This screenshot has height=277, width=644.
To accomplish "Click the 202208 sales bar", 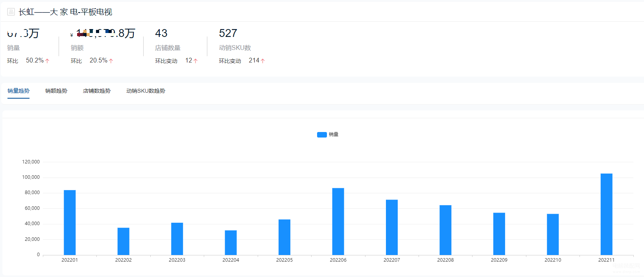I will click(445, 230).
